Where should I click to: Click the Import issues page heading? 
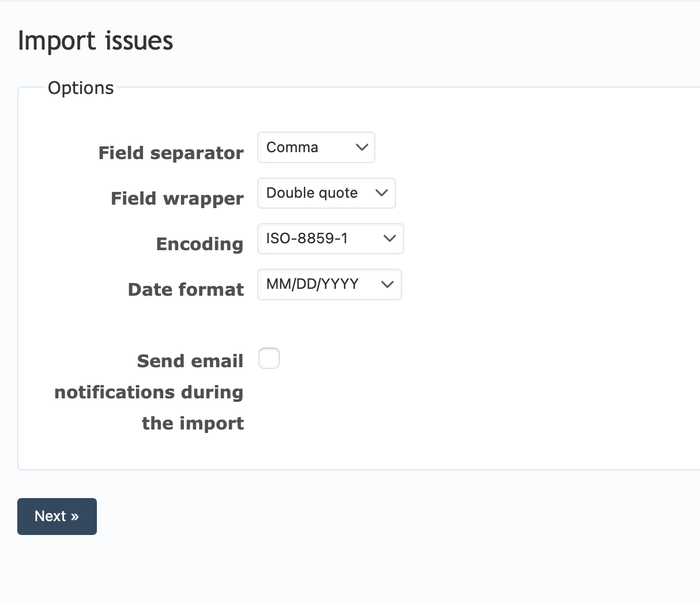(96, 40)
